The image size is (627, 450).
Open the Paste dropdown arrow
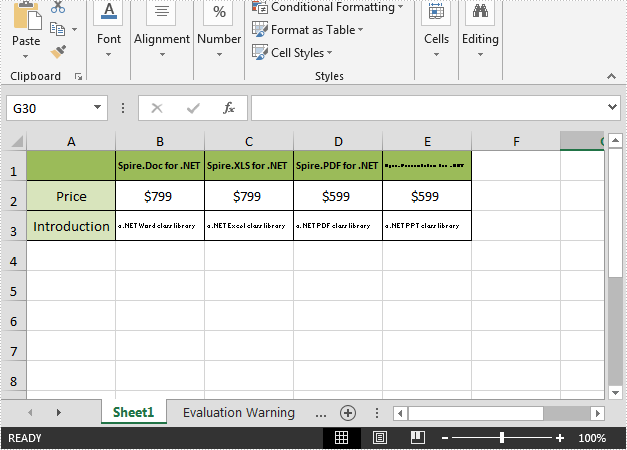tap(26, 56)
